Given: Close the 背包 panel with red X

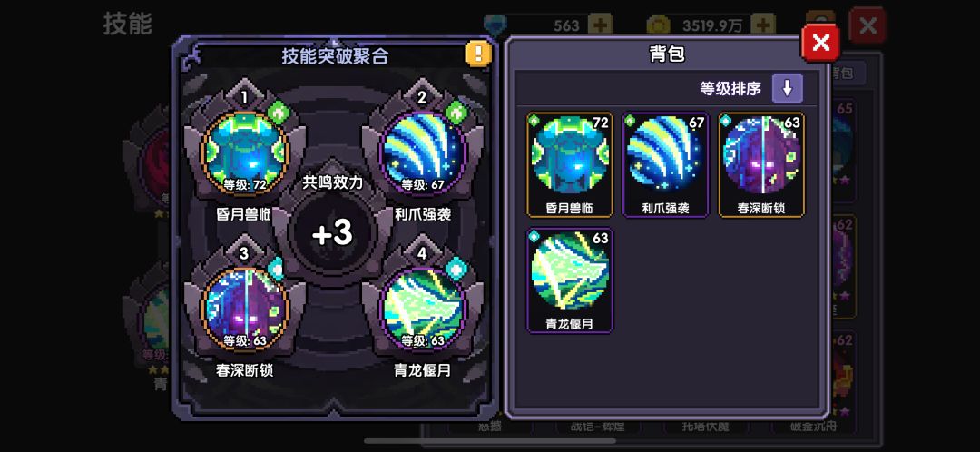Looking at the screenshot, I should [820, 43].
